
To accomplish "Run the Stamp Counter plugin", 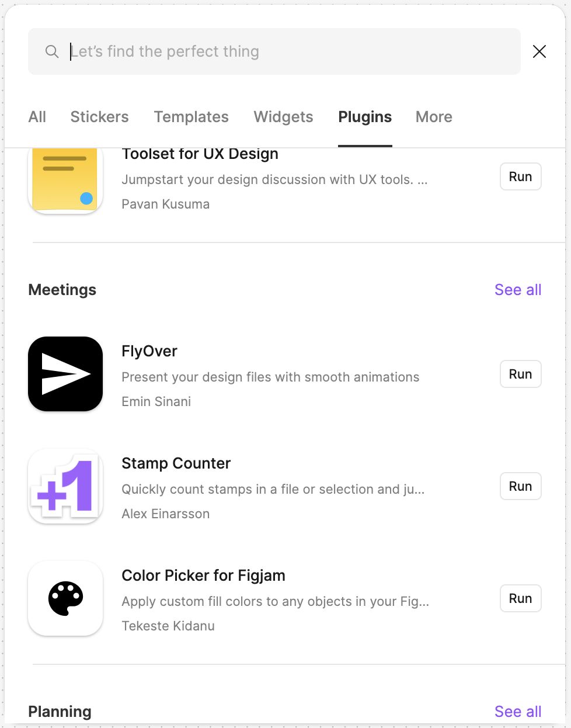I will [x=520, y=486].
